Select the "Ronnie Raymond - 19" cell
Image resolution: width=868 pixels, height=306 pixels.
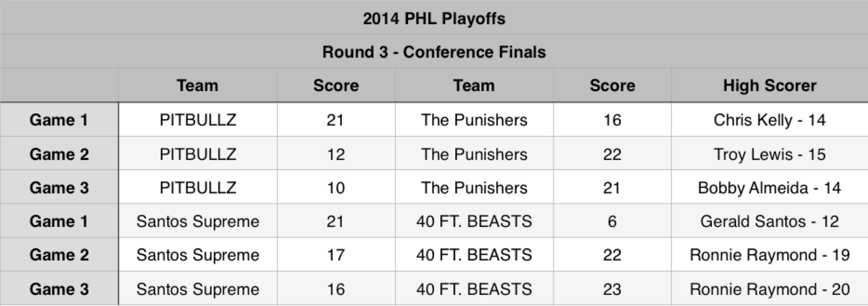pyautogui.click(x=769, y=255)
